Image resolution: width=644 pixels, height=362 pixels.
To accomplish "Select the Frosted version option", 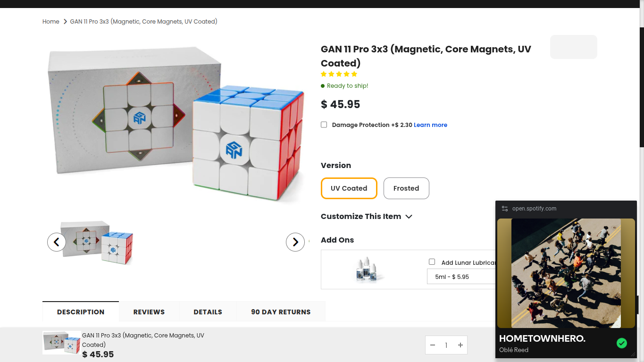I will (406, 188).
